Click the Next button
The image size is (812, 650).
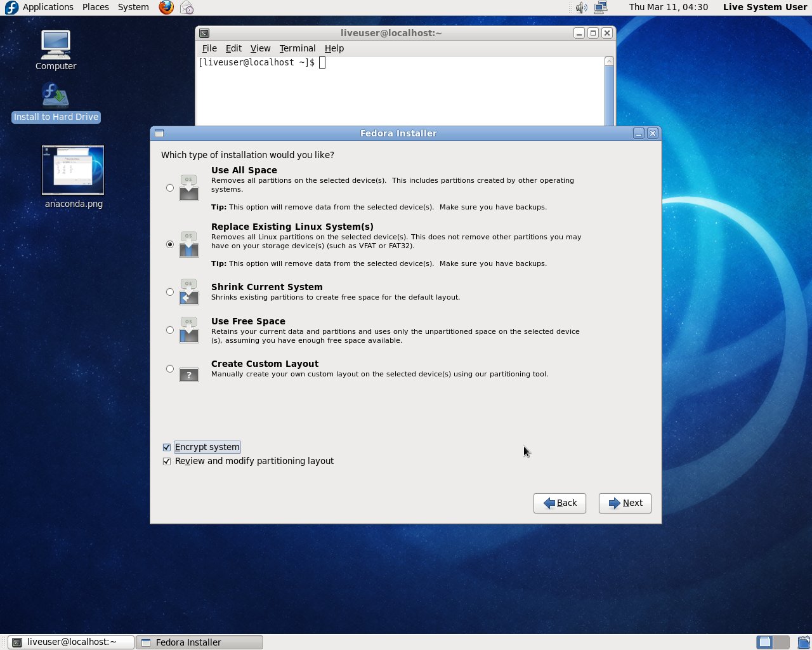click(x=625, y=503)
